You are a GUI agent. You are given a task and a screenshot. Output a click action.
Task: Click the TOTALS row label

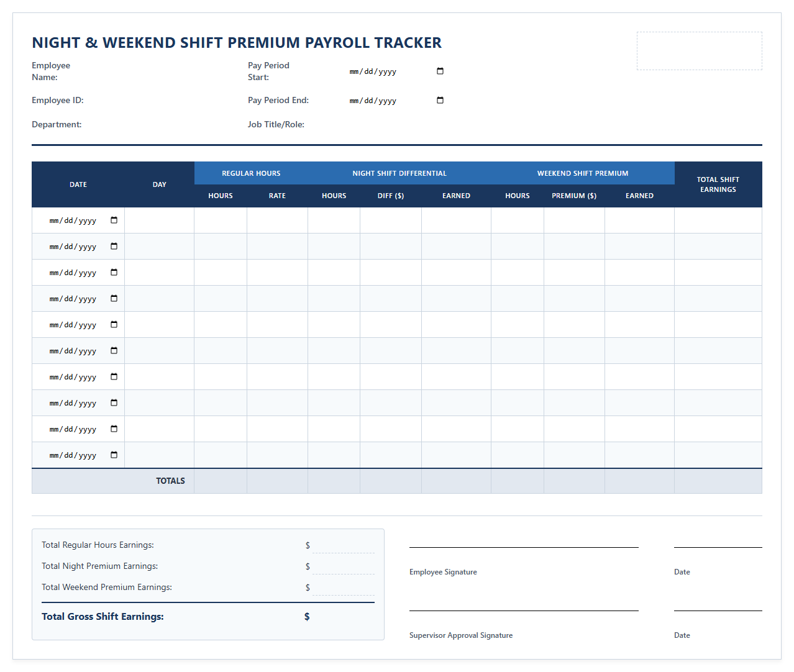click(170, 481)
